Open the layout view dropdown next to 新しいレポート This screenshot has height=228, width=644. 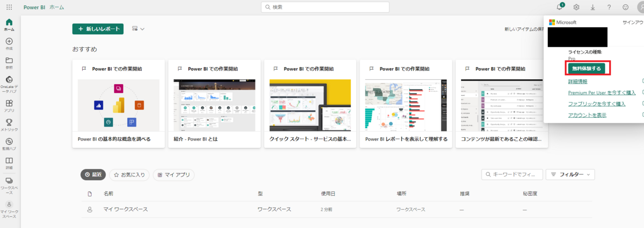click(138, 28)
